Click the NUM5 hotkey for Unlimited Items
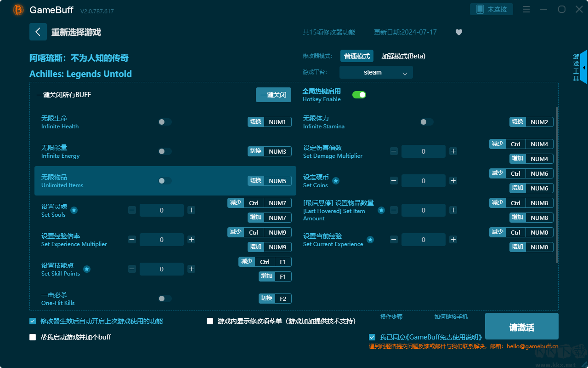 277,181
